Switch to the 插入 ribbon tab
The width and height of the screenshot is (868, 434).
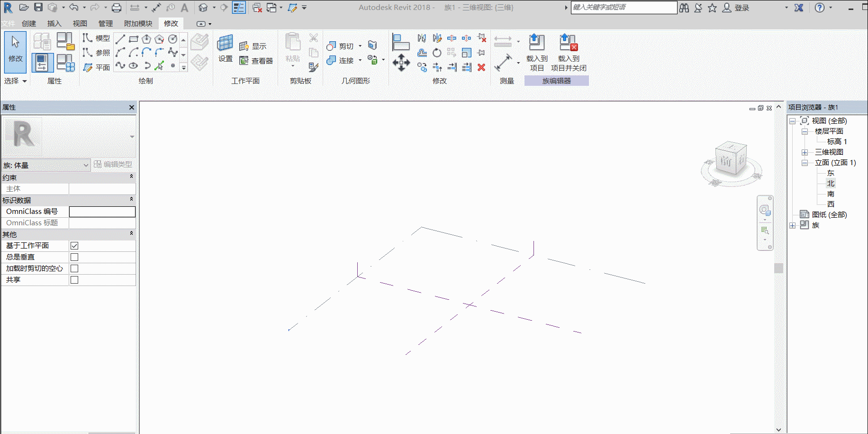(x=54, y=23)
